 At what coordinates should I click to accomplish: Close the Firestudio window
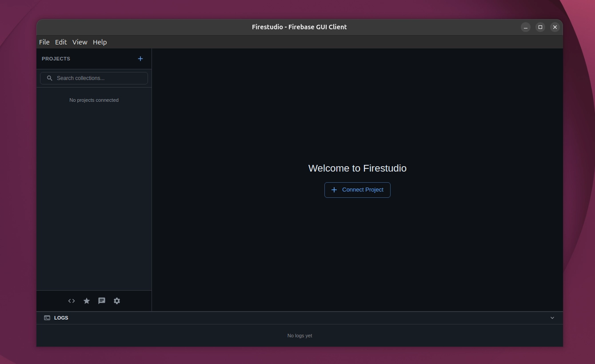tap(555, 27)
